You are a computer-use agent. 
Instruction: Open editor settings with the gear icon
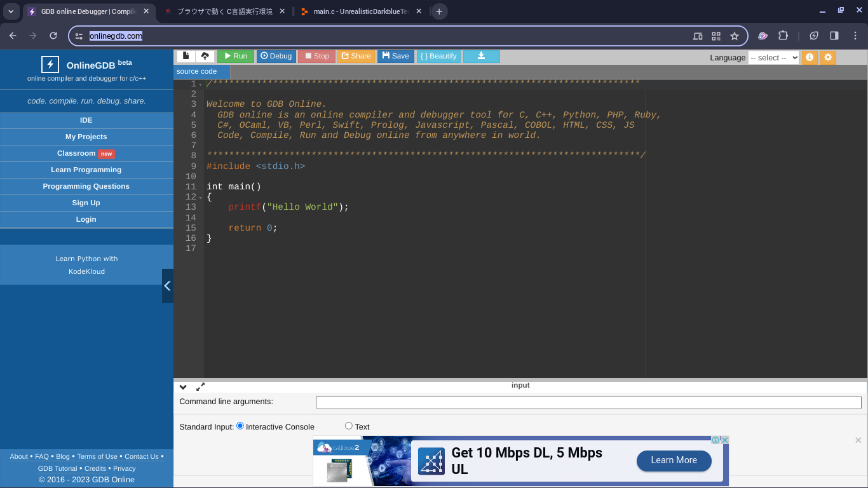[x=828, y=57]
